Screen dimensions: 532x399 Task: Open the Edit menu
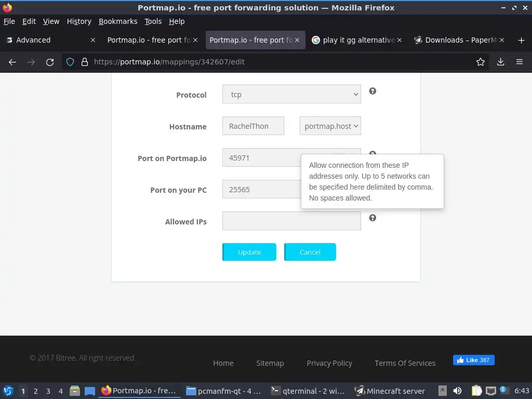(x=29, y=21)
